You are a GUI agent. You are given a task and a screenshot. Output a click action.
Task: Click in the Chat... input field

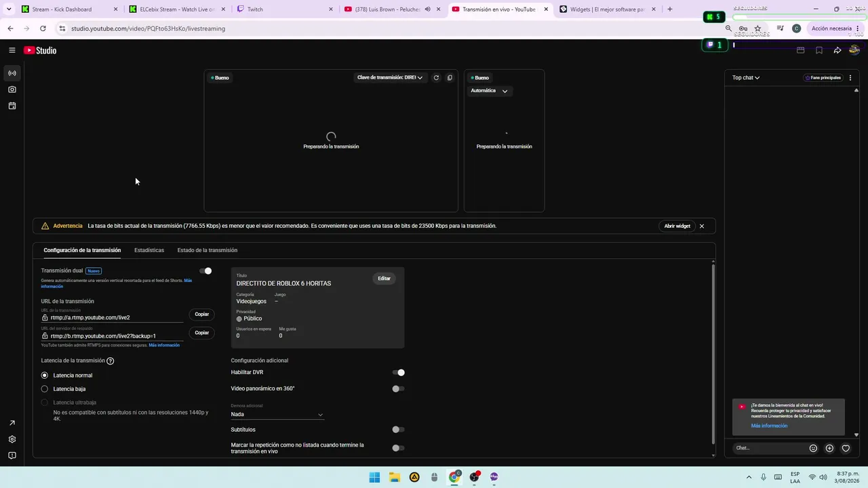pos(770,448)
